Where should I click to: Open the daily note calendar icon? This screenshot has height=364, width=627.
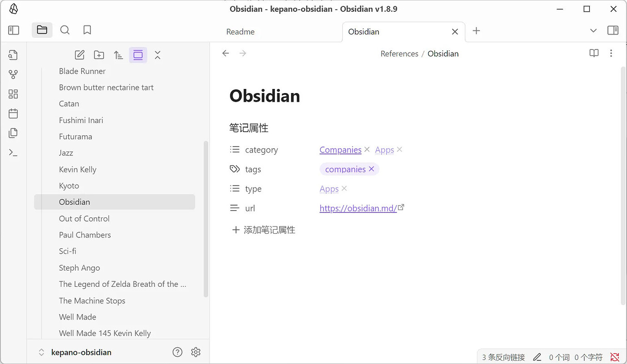(13, 113)
